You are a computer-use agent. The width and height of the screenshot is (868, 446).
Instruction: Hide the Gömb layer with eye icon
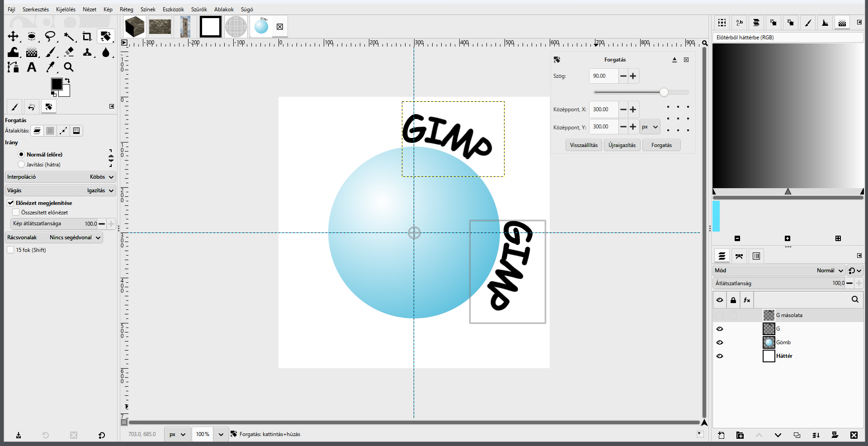[720, 342]
